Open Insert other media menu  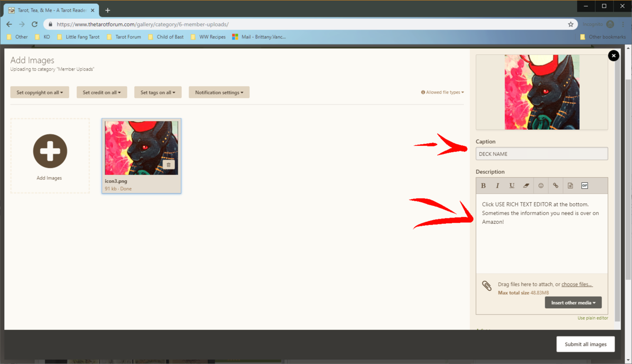[x=573, y=303]
